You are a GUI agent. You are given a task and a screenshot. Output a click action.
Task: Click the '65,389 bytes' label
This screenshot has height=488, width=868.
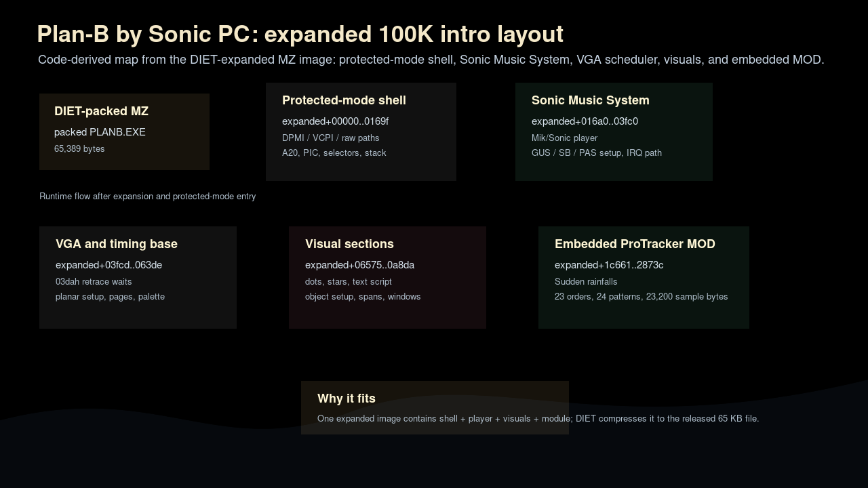(79, 149)
